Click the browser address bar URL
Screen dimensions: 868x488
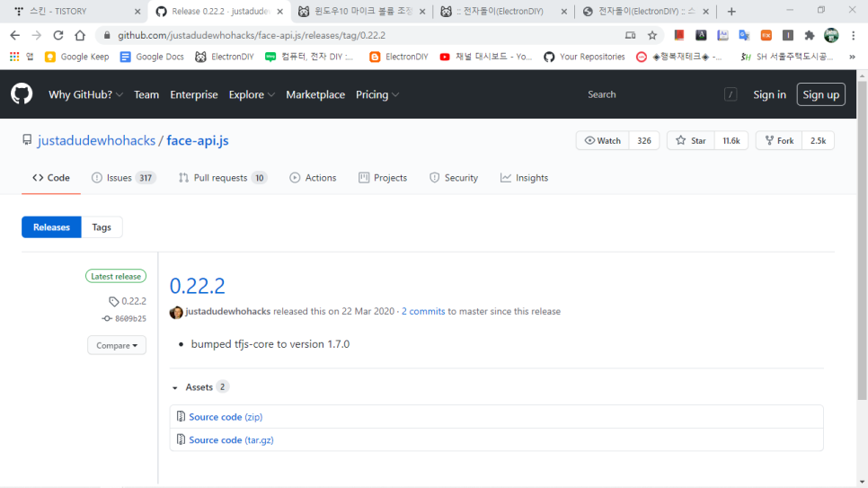click(252, 35)
